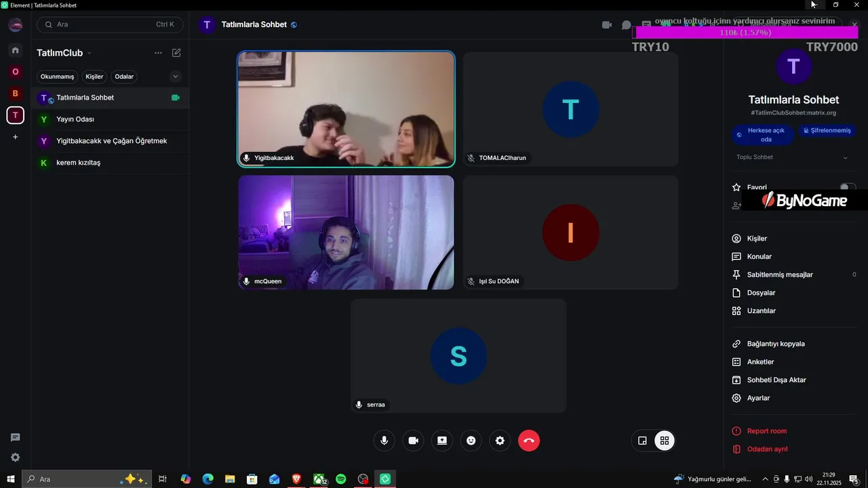Filter rooms by Okunmamış

(57, 77)
